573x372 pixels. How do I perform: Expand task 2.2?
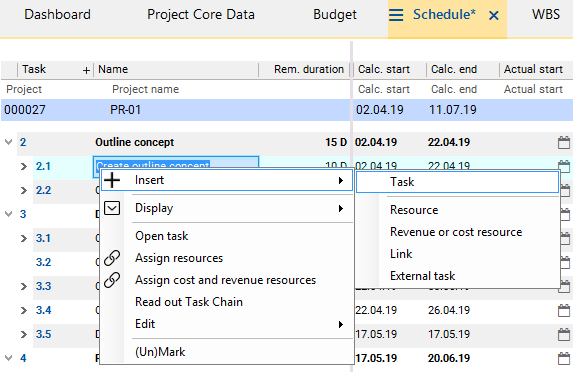pos(24,190)
